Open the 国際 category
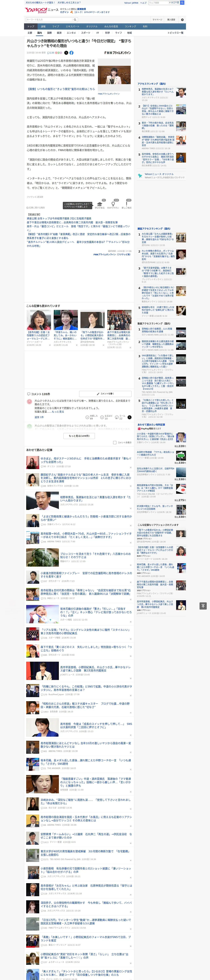The width and height of the screenshot is (210, 980). 49,33
